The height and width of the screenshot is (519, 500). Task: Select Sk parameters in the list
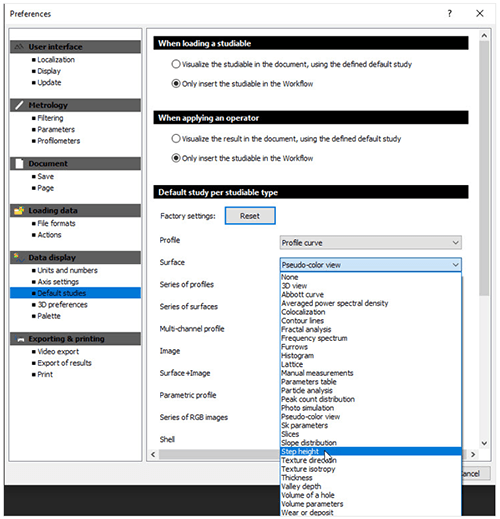371,425
